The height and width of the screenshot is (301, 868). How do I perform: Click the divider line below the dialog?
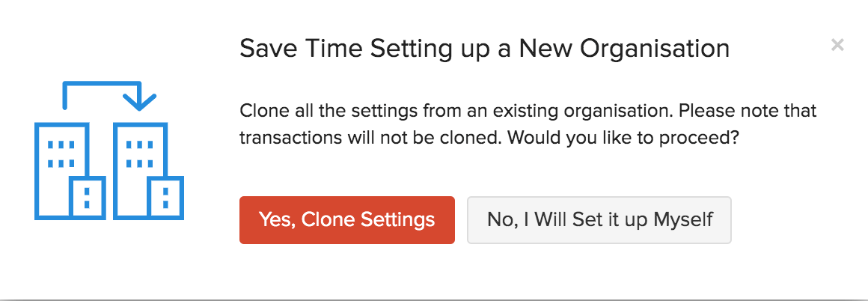434,300
